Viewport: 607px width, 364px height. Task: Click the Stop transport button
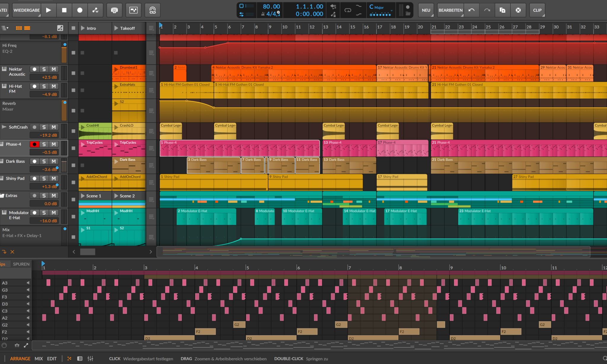pyautogui.click(x=64, y=10)
